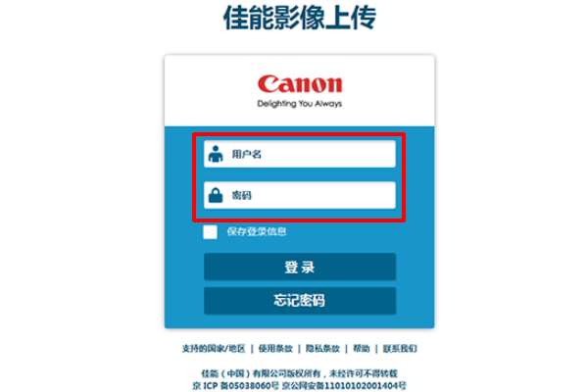Click the Delighting You Always tagline
This screenshot has height=392, width=588.
[x=300, y=104]
